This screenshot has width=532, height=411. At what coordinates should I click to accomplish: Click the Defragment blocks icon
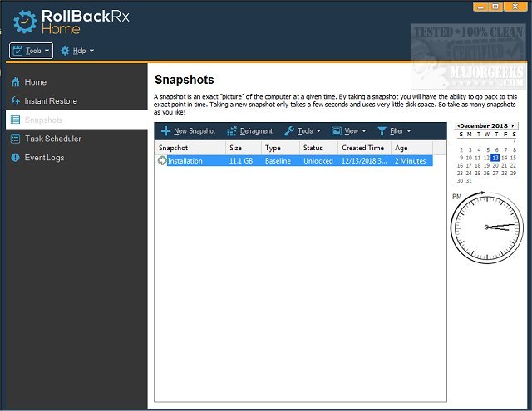[232, 131]
